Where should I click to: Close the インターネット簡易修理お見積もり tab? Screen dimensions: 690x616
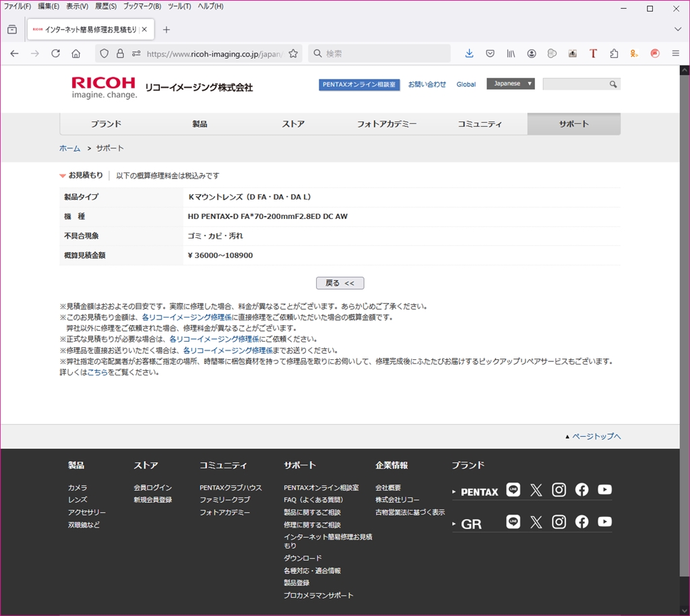pos(144,30)
